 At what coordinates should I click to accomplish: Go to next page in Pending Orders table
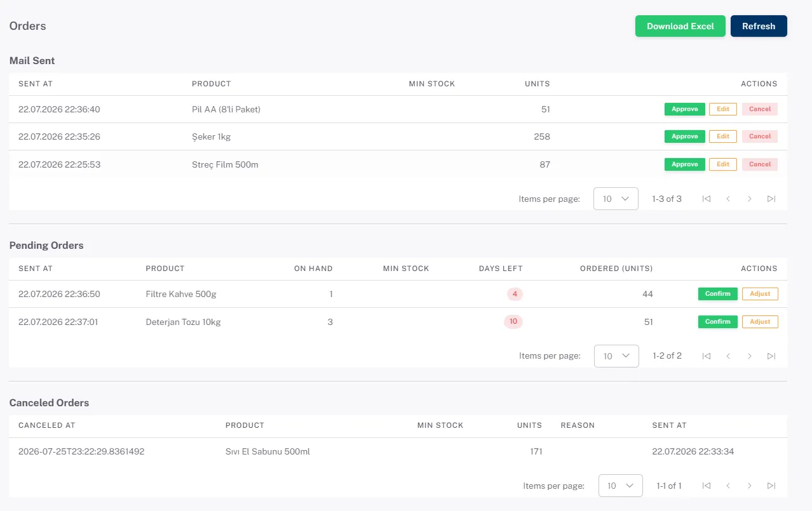(x=750, y=356)
